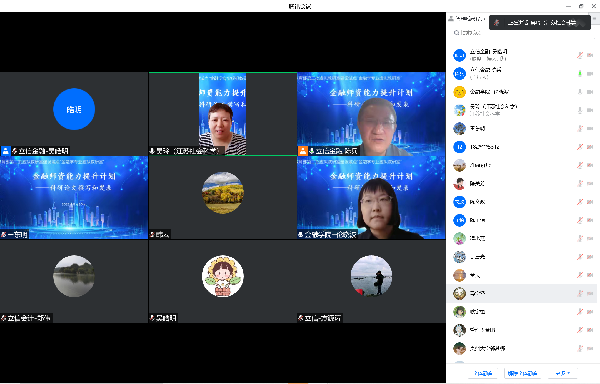The height and width of the screenshot is (384, 600).
Task: Click mic icon on striped-shirt woman's name label
Action: 152,151
